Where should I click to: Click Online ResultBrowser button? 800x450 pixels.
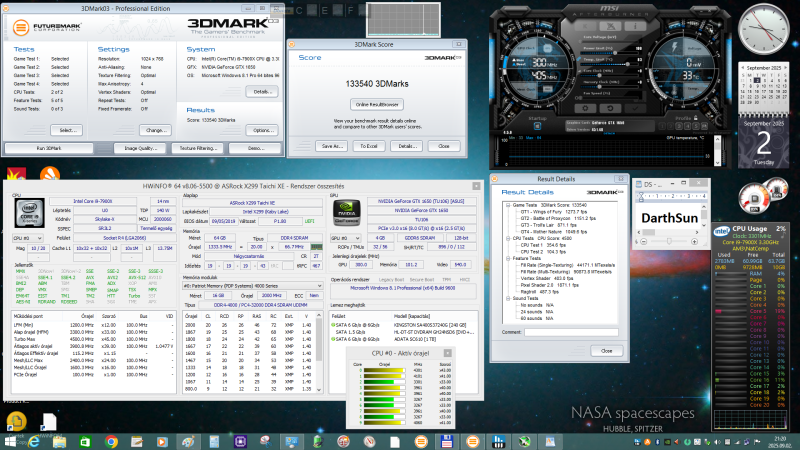coord(377,104)
